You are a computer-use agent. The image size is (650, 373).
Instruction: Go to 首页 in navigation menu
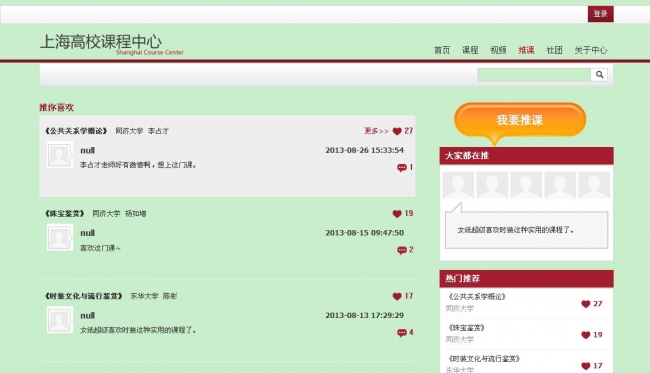442,50
